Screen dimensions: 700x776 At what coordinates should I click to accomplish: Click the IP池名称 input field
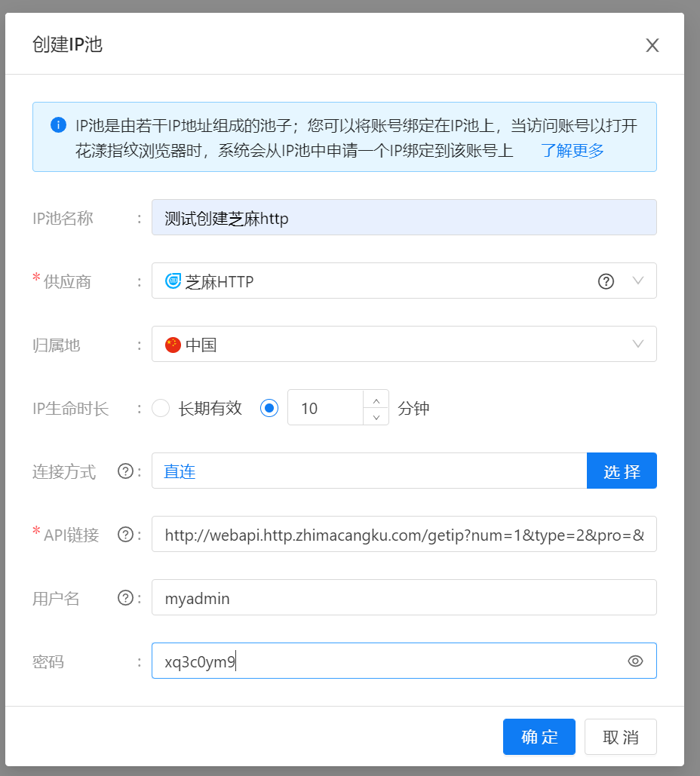pyautogui.click(x=404, y=217)
